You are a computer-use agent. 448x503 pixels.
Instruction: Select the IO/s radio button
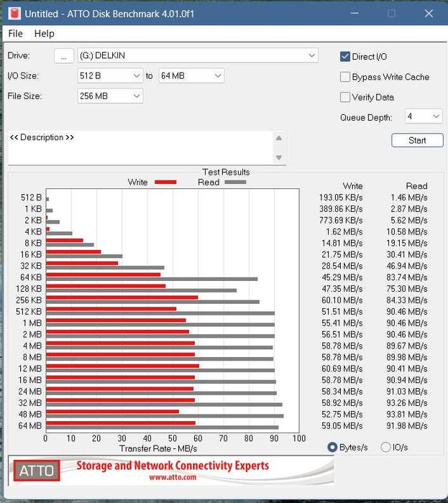click(385, 447)
